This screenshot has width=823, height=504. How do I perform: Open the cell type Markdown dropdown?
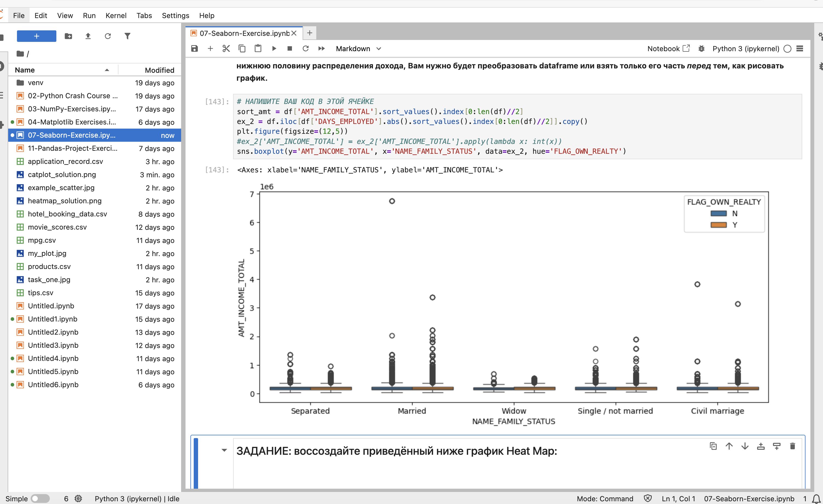(358, 49)
